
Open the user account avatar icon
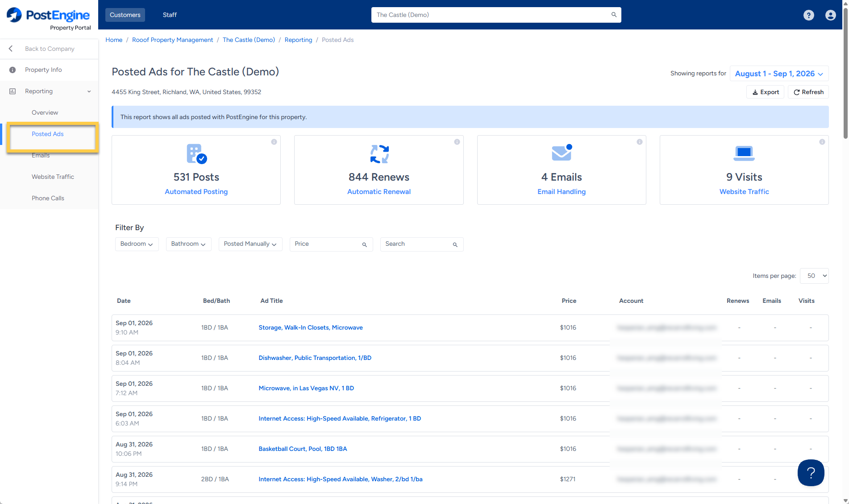830,15
